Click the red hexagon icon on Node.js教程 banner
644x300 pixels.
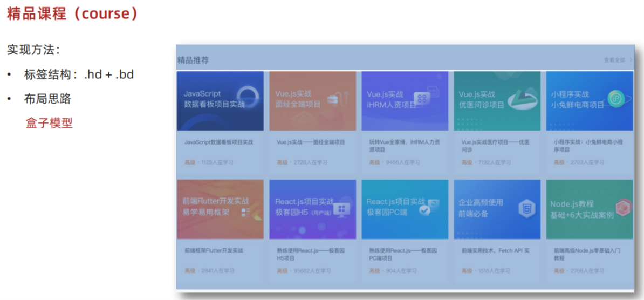click(624, 208)
